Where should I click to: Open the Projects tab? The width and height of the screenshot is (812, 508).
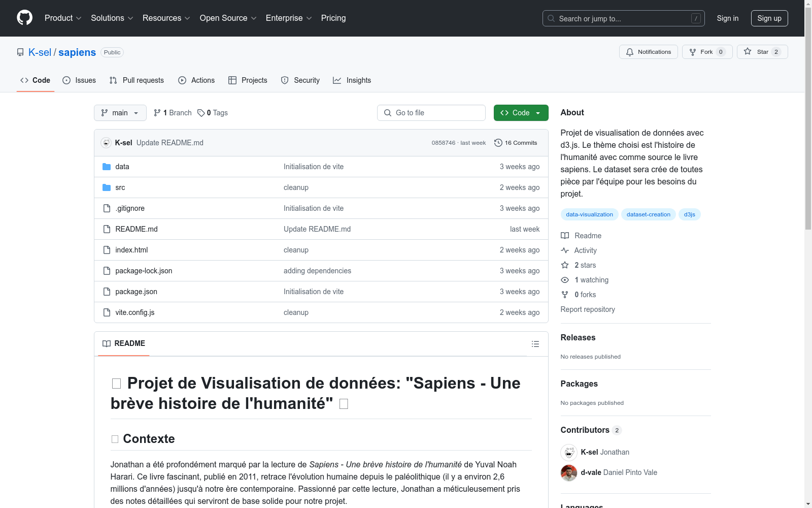tap(248, 80)
